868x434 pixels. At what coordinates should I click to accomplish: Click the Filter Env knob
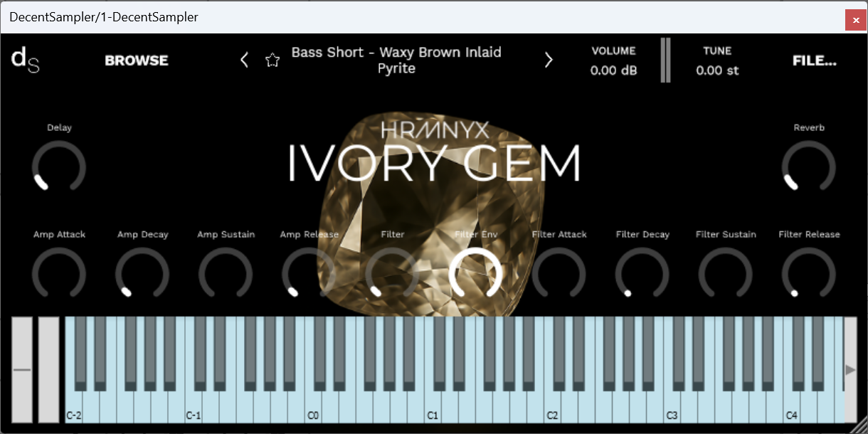[476, 275]
